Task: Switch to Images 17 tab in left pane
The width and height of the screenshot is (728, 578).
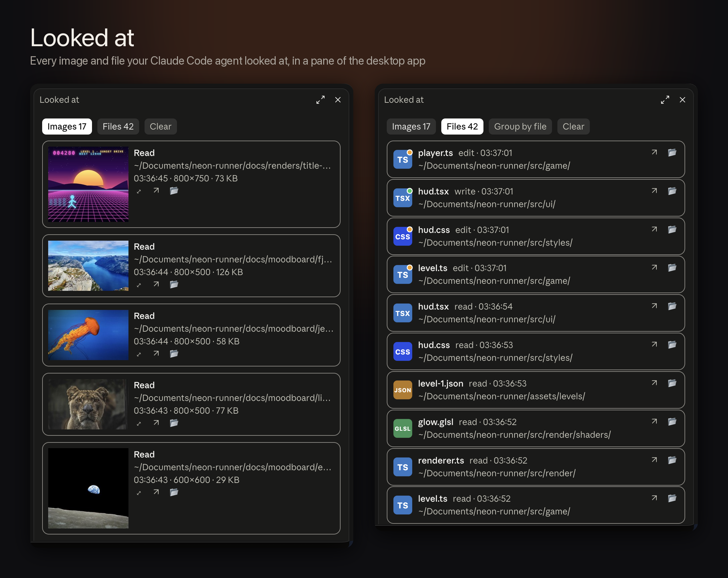Action: click(67, 126)
